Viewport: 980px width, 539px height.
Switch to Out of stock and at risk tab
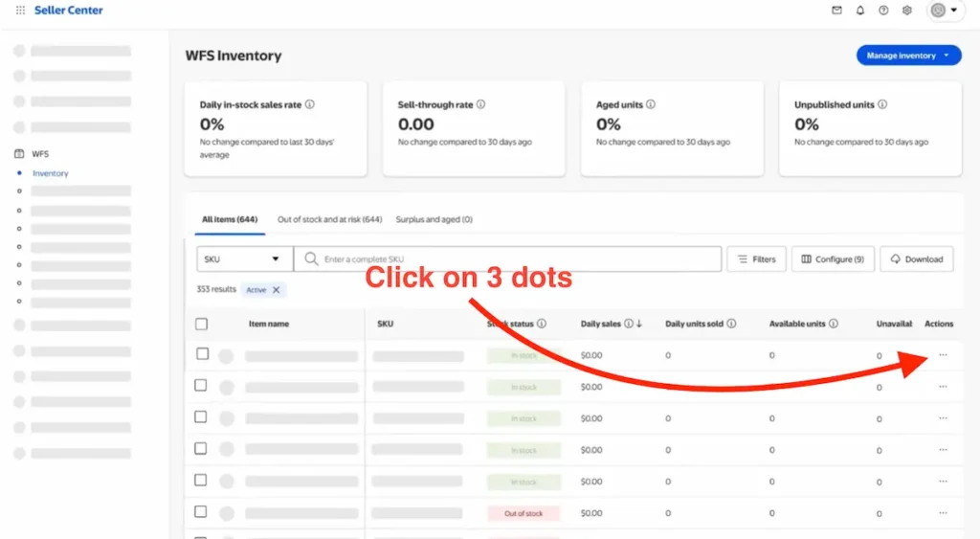click(x=329, y=219)
